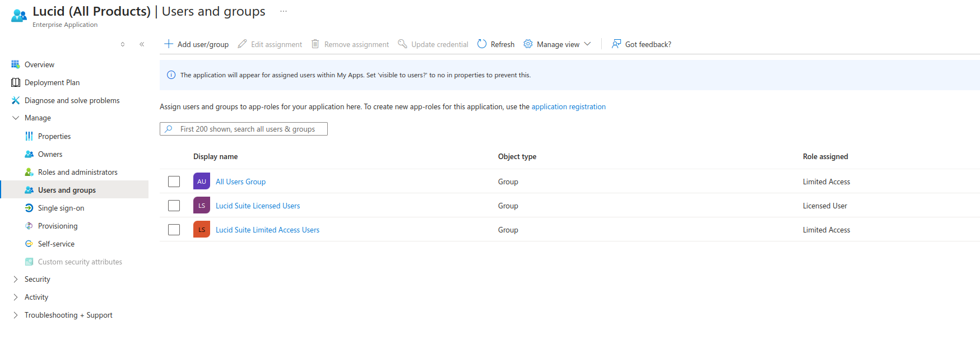Click the Overview grid icon
Viewport: 980px width, 344px height.
point(16,64)
